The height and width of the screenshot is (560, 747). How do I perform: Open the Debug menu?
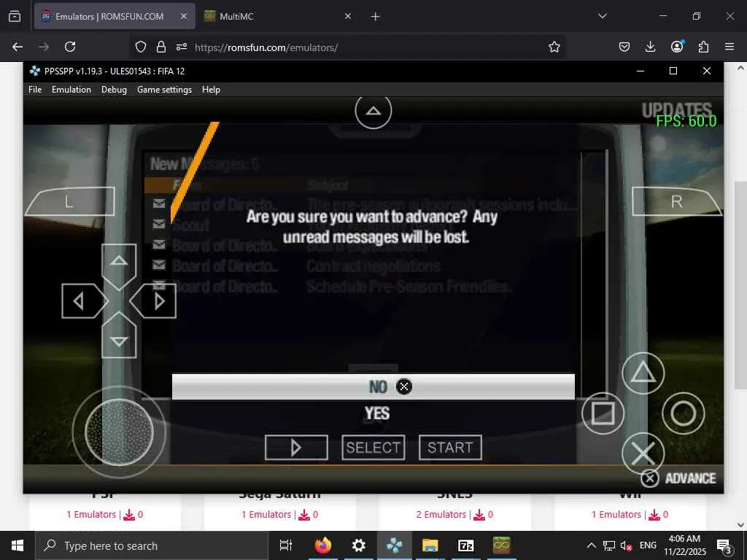tap(114, 90)
